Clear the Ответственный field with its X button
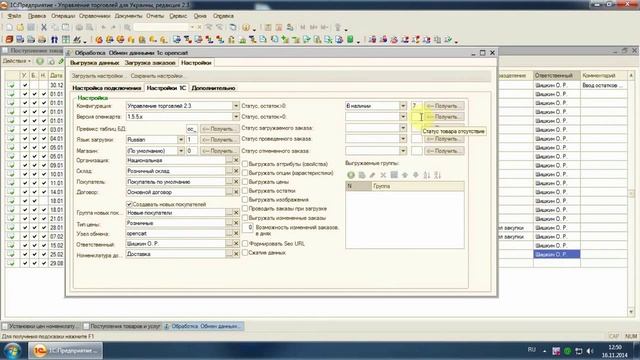 pos(236,243)
